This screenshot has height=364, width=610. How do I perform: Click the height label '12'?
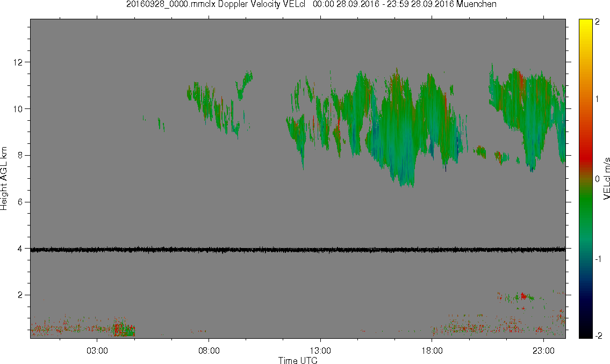18,62
